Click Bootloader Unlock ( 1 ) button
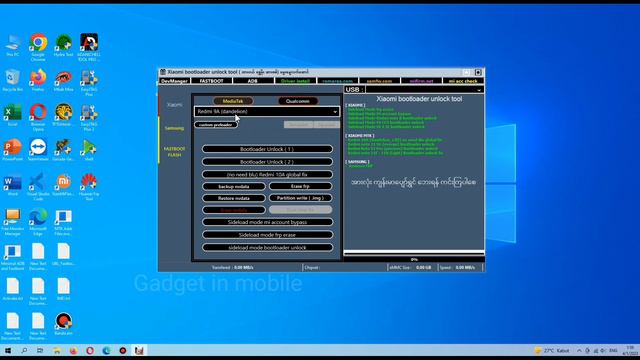The width and height of the screenshot is (640, 360). [267, 149]
